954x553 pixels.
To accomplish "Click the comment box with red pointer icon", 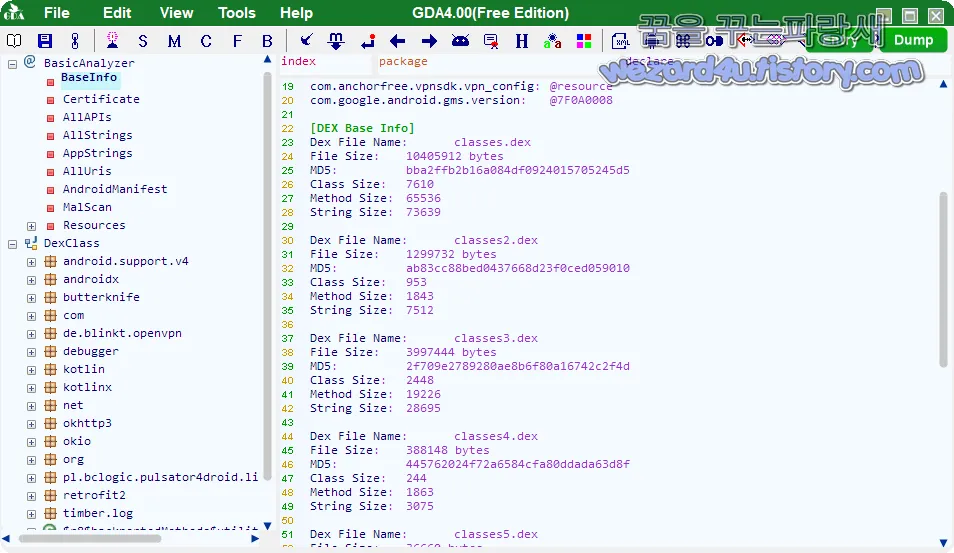I will (491, 41).
